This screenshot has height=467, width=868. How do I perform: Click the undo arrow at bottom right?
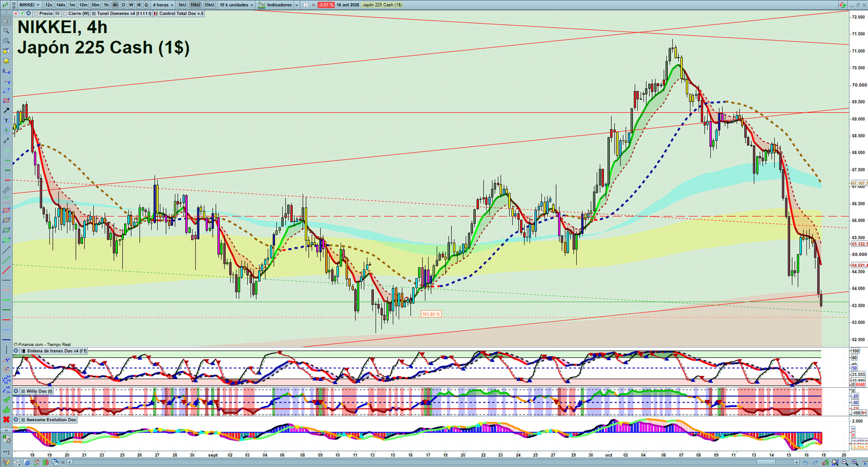[x=806, y=463]
